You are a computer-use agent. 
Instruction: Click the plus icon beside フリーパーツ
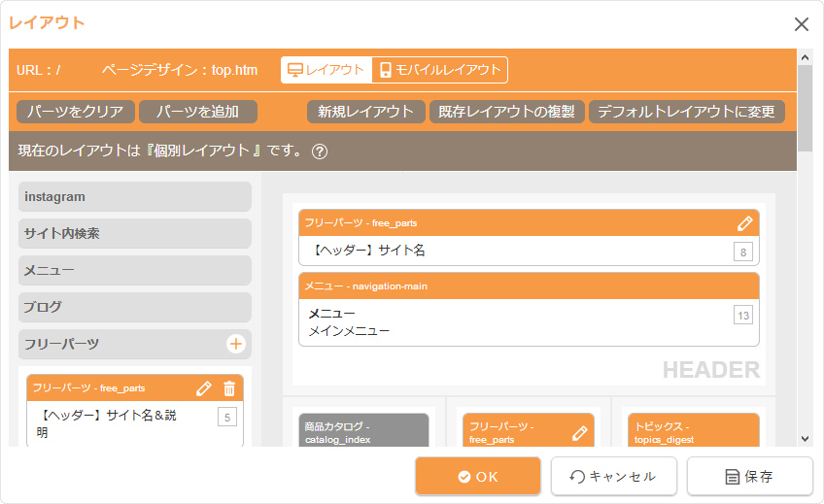[x=235, y=344]
